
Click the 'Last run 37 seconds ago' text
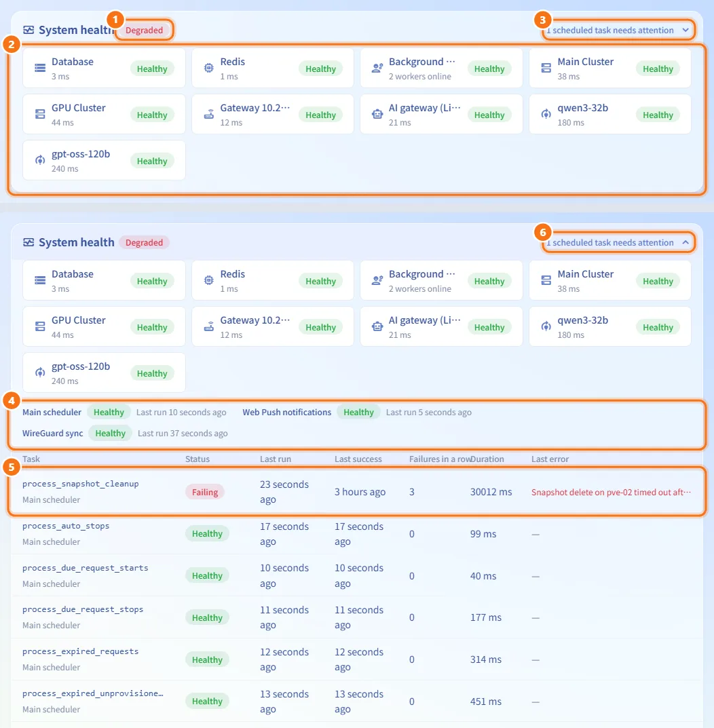(183, 433)
